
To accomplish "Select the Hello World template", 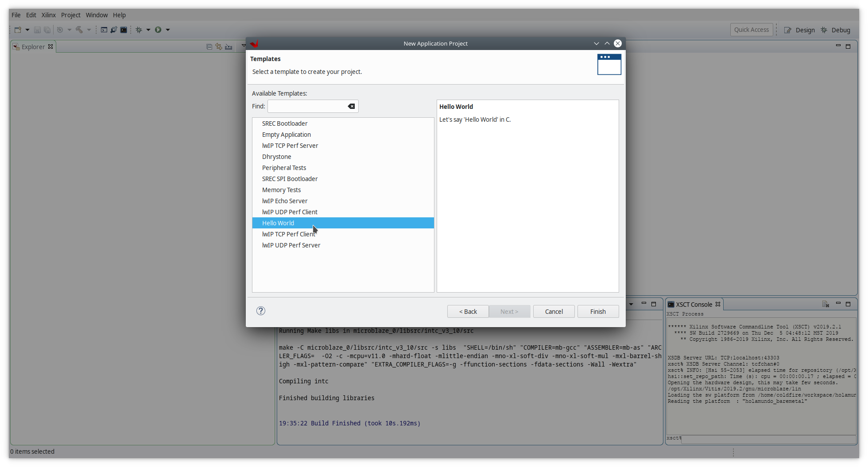I will pos(343,223).
